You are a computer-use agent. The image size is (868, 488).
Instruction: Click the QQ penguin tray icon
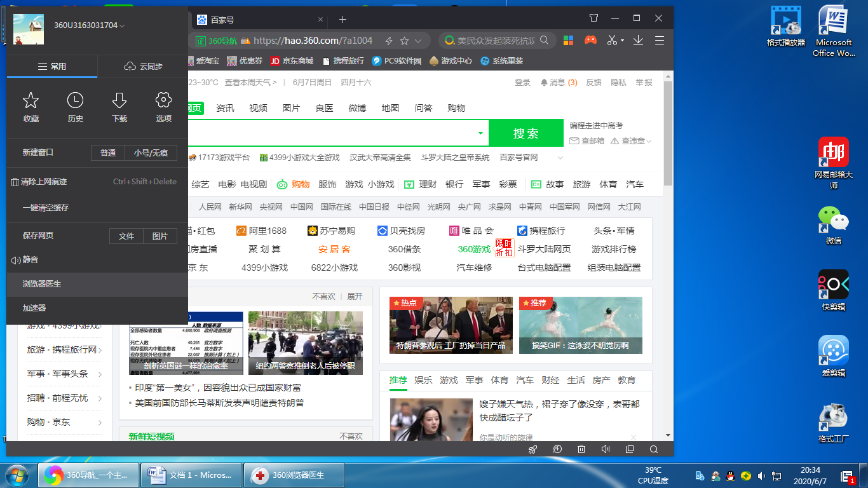click(730, 475)
